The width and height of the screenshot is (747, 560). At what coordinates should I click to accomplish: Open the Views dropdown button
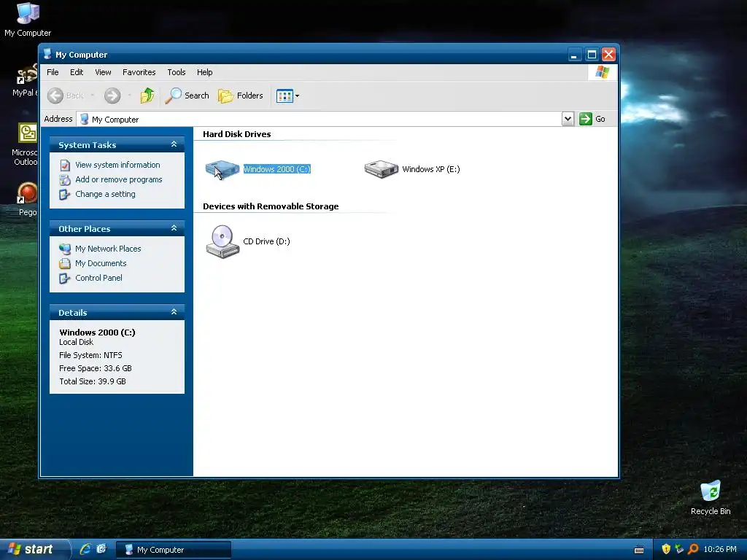(x=287, y=96)
